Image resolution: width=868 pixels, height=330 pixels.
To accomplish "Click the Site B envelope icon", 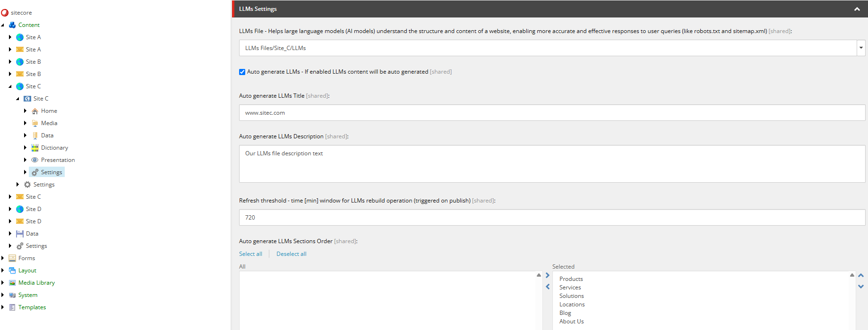I will pos(20,74).
